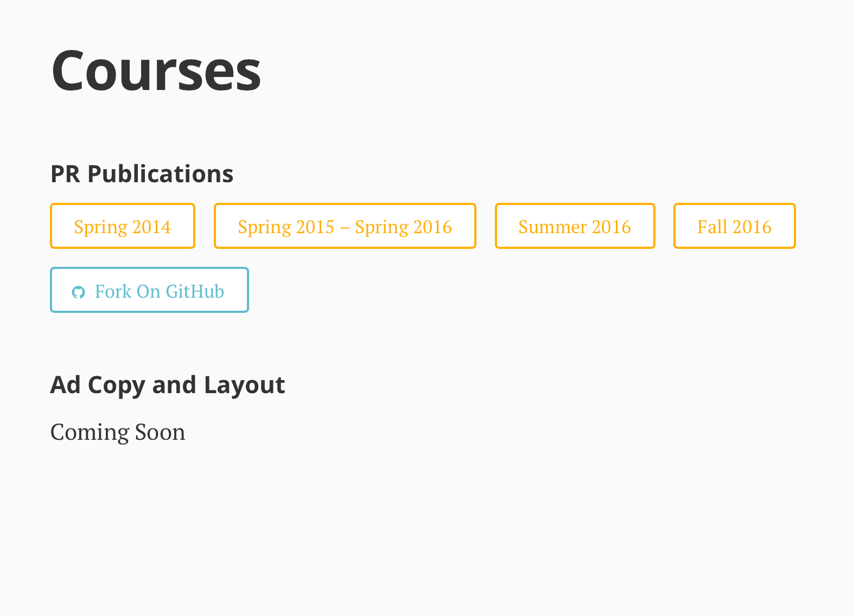853x616 pixels.
Task: Click the word "Soon" under Ad Copy
Action: pos(160,432)
